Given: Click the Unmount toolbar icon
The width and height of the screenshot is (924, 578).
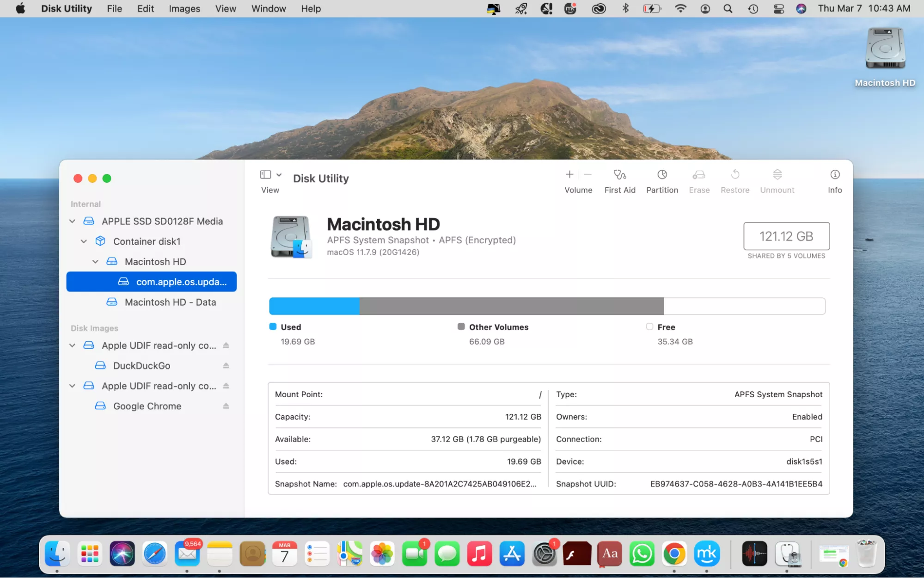Looking at the screenshot, I should click(x=777, y=175).
